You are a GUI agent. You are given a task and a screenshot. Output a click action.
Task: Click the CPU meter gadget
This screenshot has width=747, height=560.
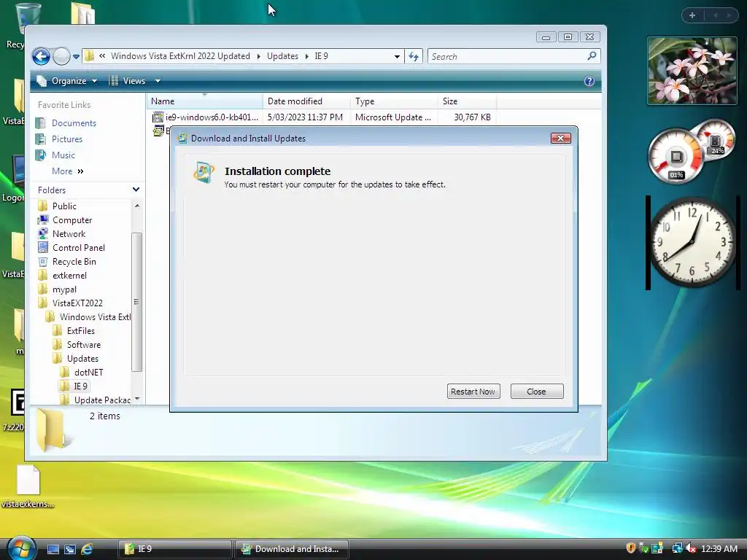[x=676, y=157]
